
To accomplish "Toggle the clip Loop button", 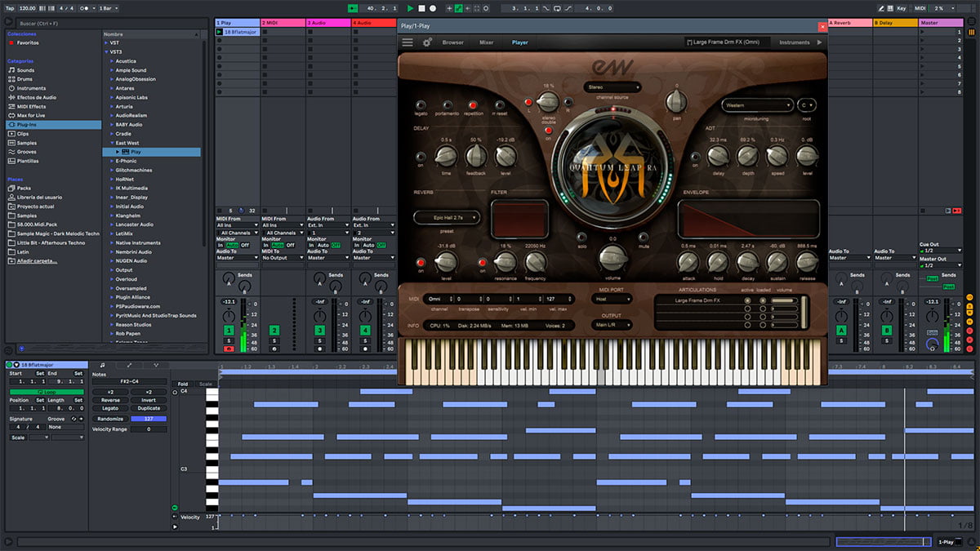I will 47,391.
